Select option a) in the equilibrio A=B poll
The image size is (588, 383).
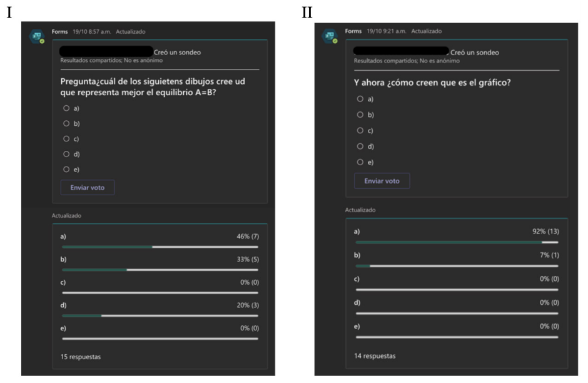point(66,108)
